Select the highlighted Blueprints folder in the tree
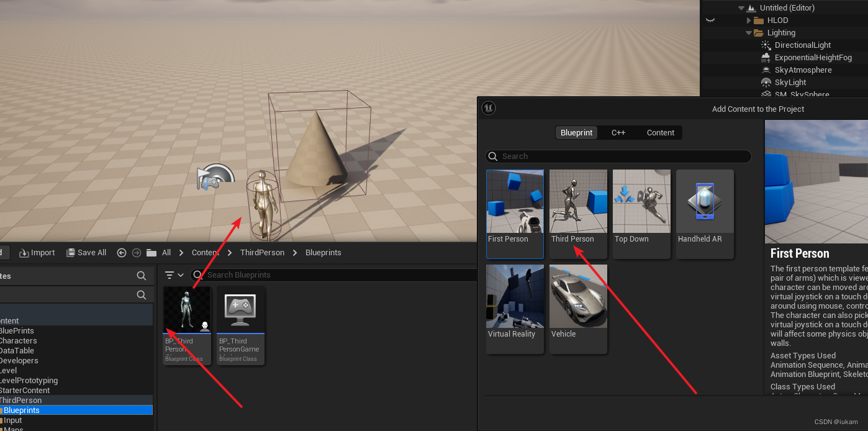Viewport: 868px width, 431px height. [x=76, y=411]
